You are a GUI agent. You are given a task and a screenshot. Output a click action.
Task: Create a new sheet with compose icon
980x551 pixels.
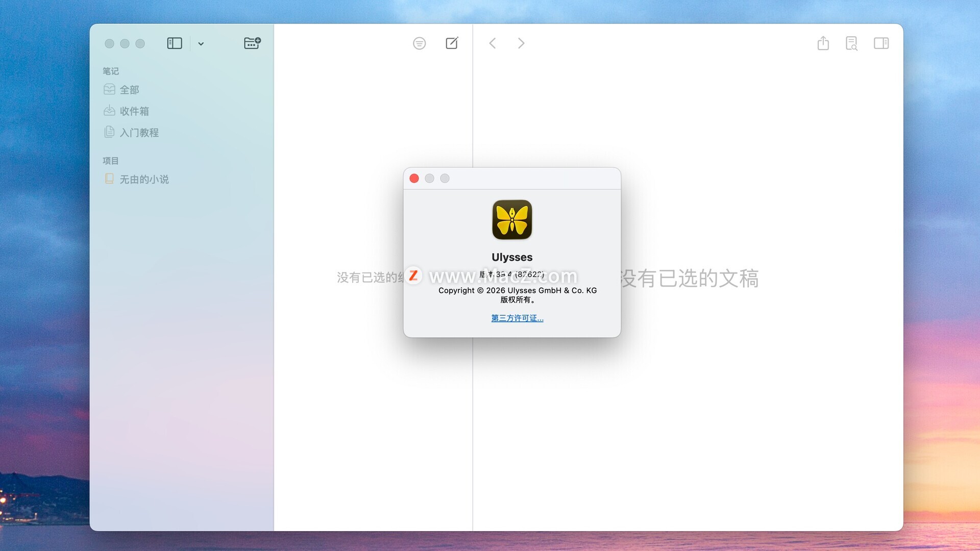[452, 43]
